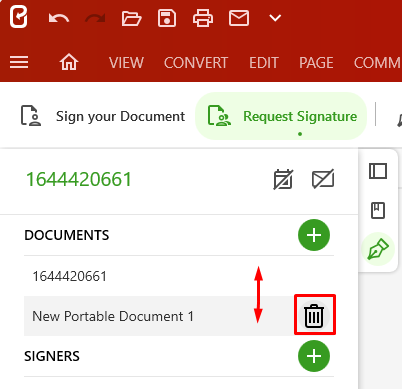Add a signer with the SIGNERS plus button
Image resolution: width=402 pixels, height=389 pixels.
pyautogui.click(x=314, y=356)
